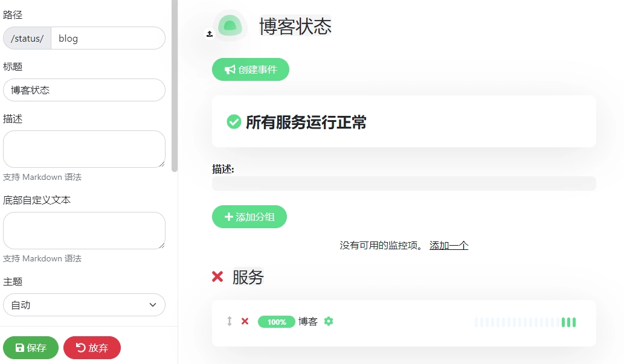This screenshot has height=364, width=624.
Task: Click a green uptime bar for 博客
Action: point(568,322)
